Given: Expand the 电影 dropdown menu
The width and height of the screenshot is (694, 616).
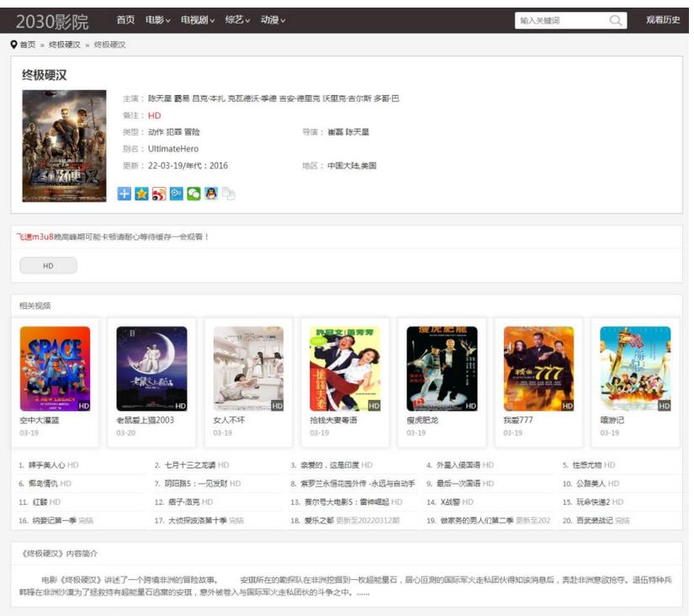Looking at the screenshot, I should tap(157, 17).
